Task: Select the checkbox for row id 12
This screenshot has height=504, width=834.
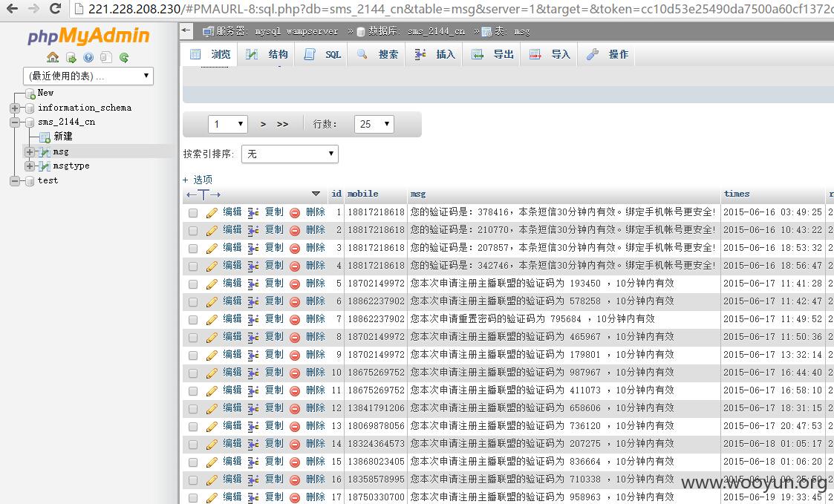Action: point(193,409)
